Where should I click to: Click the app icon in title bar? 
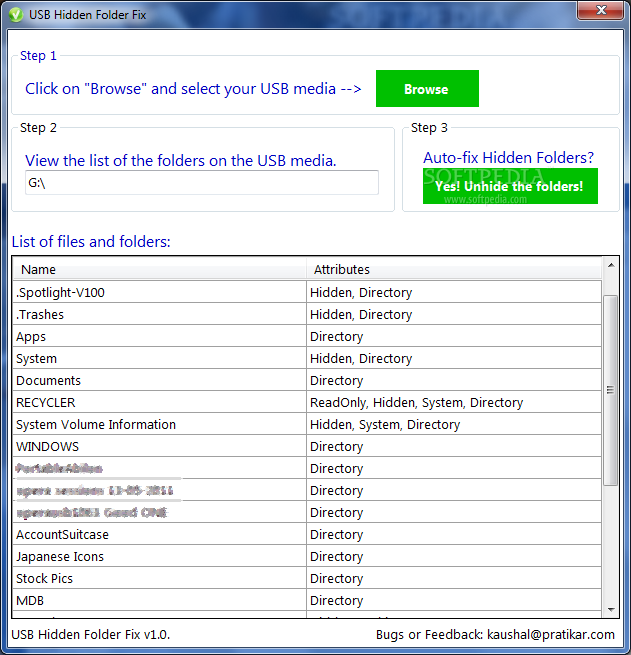point(16,15)
